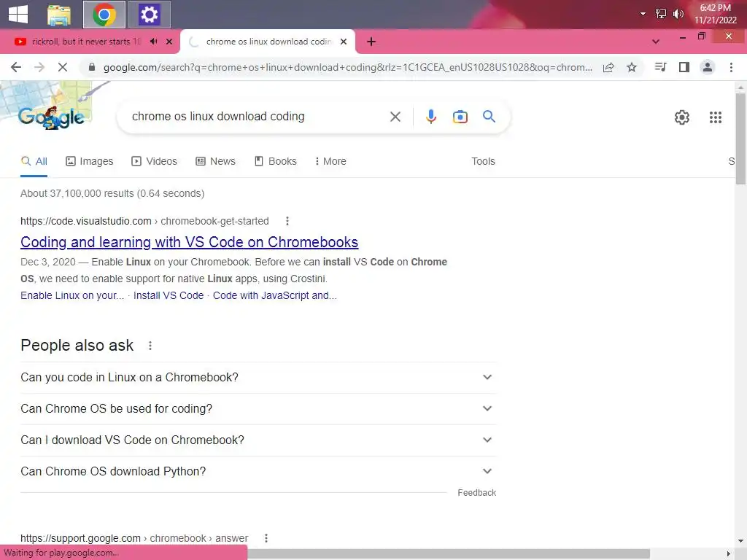Open result options for support.google.com
Image resolution: width=747 pixels, height=560 pixels.
click(x=266, y=538)
